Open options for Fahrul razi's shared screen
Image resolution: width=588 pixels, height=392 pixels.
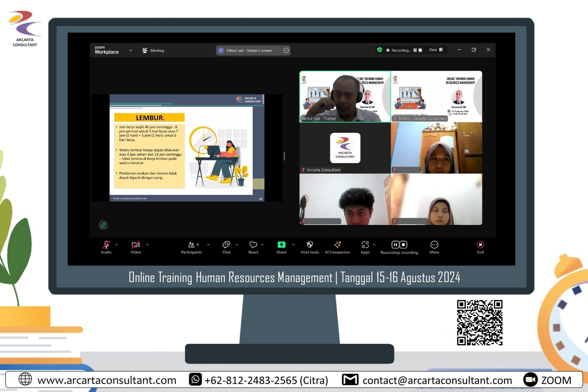tap(286, 51)
